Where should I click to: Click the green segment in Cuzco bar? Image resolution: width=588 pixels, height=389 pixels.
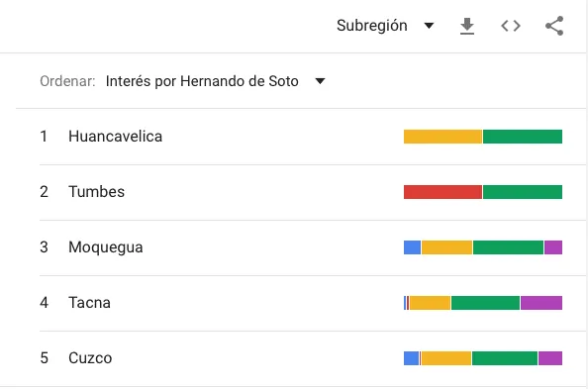pos(505,358)
